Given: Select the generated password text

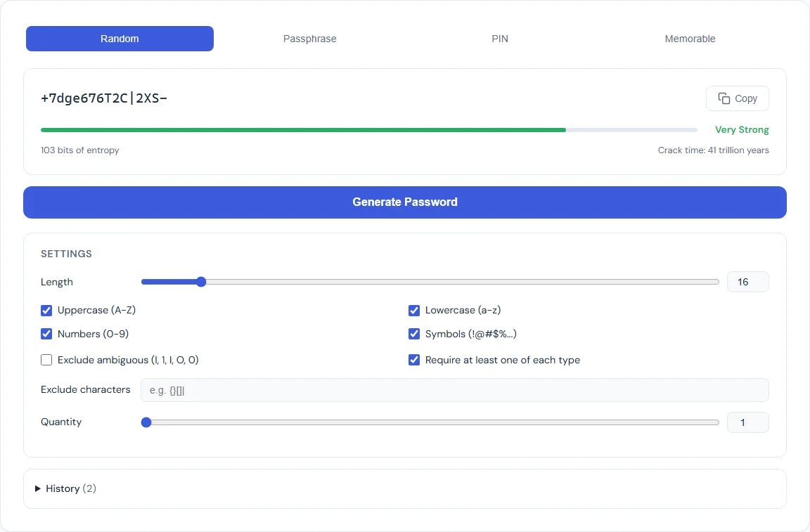Looking at the screenshot, I should click(x=105, y=98).
